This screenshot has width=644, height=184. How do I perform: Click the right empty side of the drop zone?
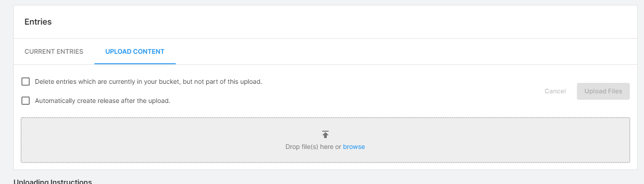(x=525, y=140)
